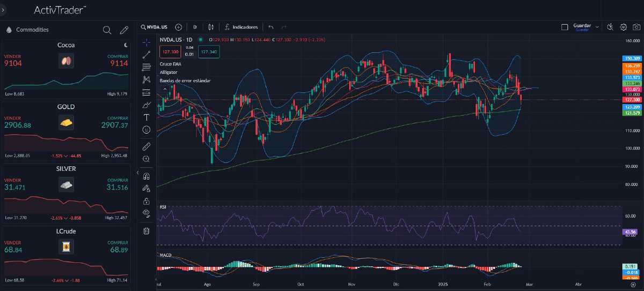Lock all drawing tools
The width and height of the screenshot is (644, 291).
[146, 201]
